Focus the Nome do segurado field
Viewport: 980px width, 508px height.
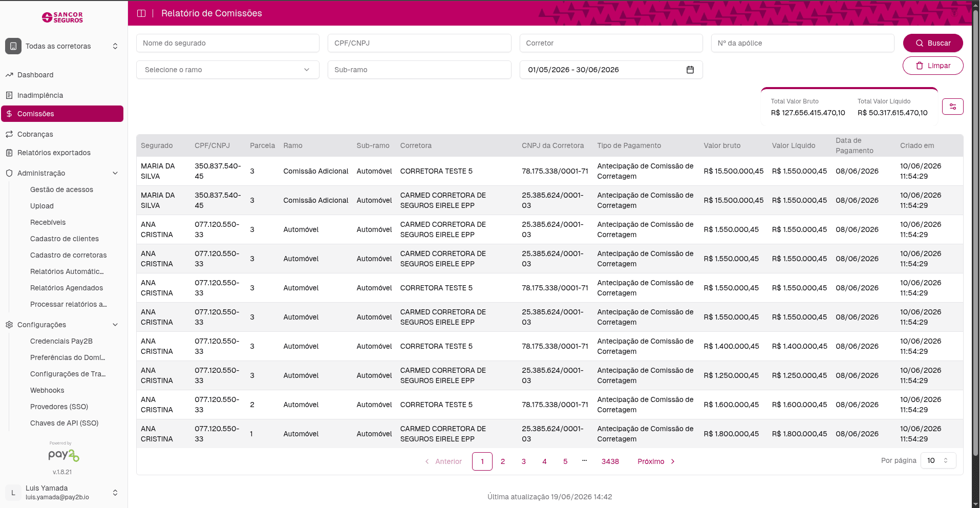pos(228,43)
